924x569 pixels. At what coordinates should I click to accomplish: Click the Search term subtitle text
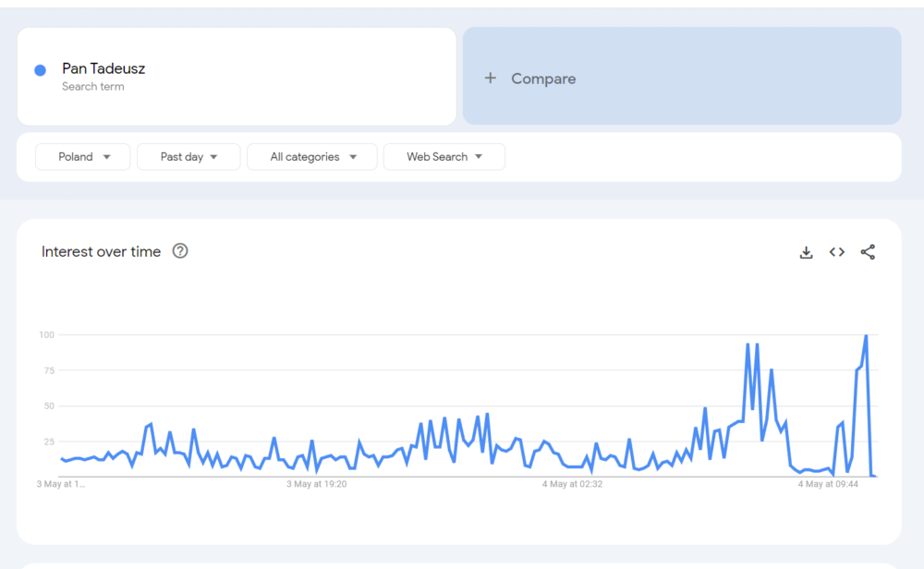[93, 87]
